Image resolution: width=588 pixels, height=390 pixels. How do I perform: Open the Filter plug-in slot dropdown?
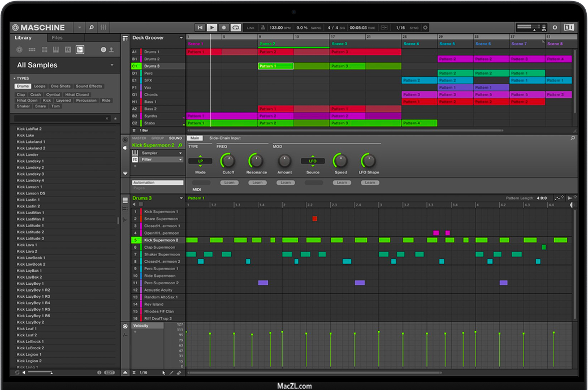(181, 159)
